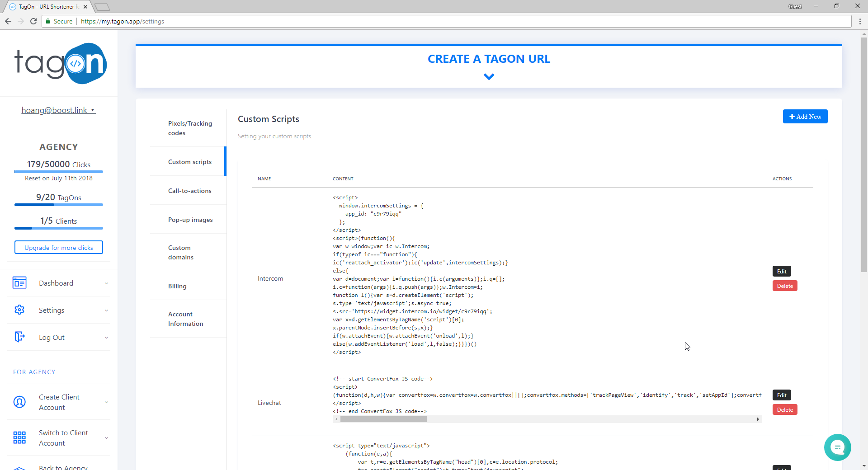868x470 pixels.
Task: Open the browser three-dot menu
Action: 860,21
